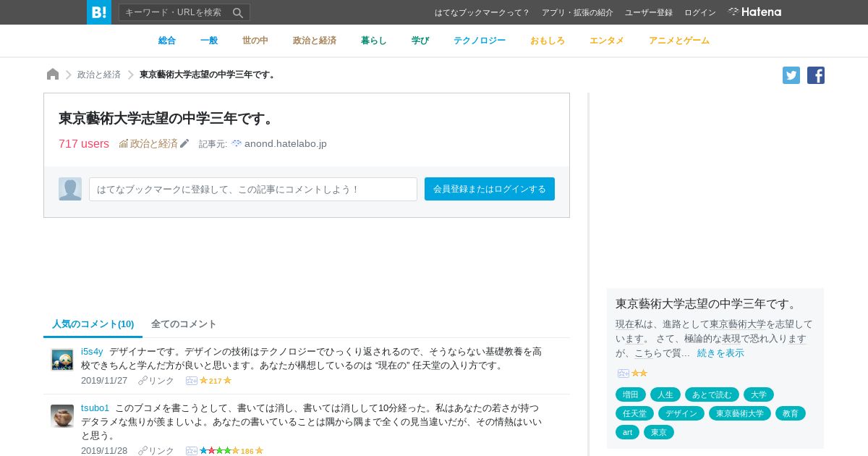Select the エンタメ category tab
Image resolution: width=868 pixels, height=456 pixels.
pos(607,41)
